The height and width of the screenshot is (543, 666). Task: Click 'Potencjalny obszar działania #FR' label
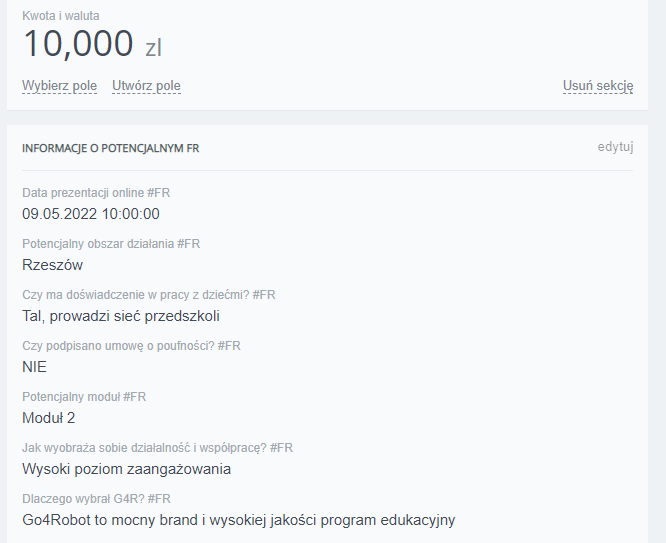coord(111,243)
